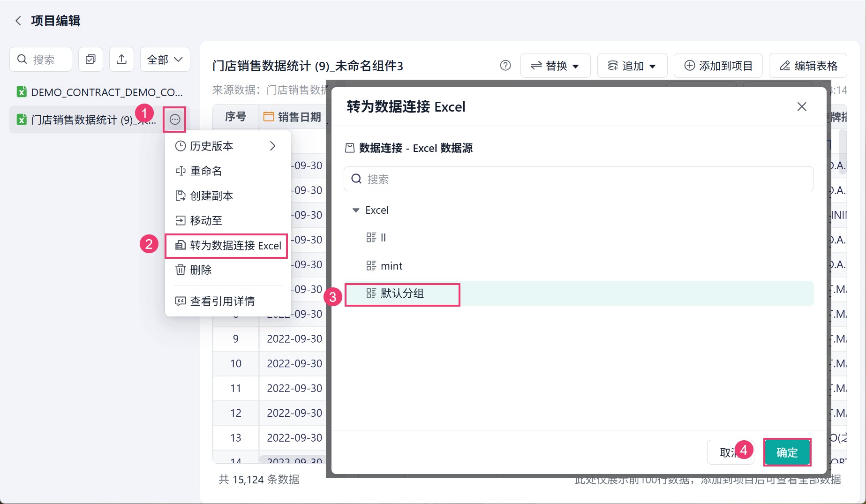Click the row number 12 cell

click(x=235, y=413)
